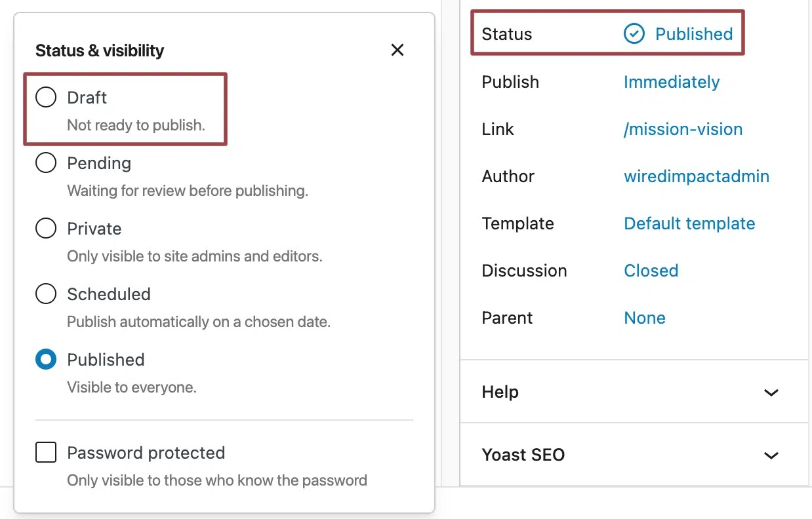Select the Pending radio button
This screenshot has width=812, height=519.
[46, 163]
